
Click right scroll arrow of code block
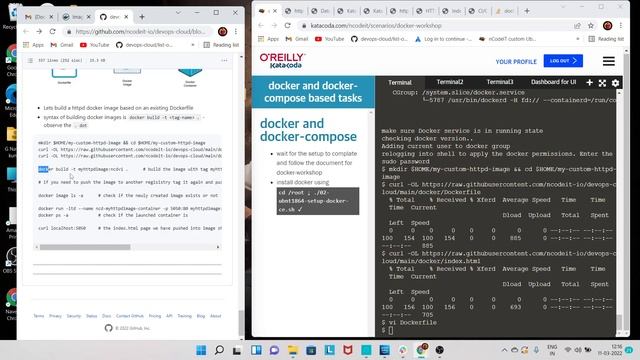click(x=218, y=247)
